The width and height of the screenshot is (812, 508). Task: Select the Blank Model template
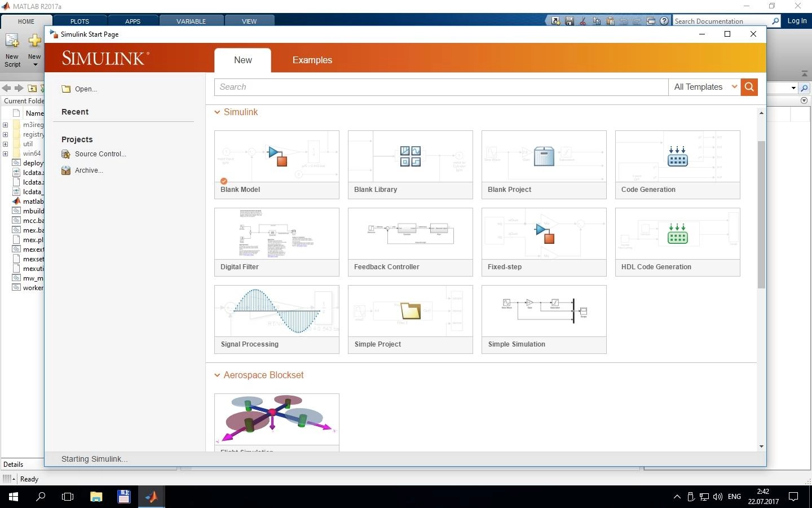click(x=277, y=165)
